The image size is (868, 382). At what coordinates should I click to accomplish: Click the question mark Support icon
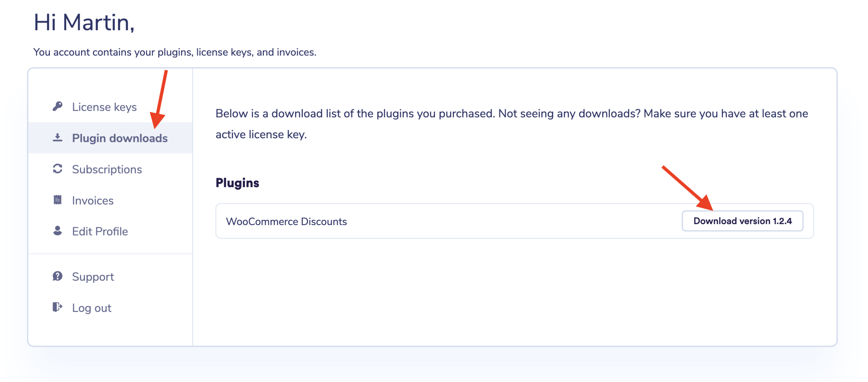point(58,276)
